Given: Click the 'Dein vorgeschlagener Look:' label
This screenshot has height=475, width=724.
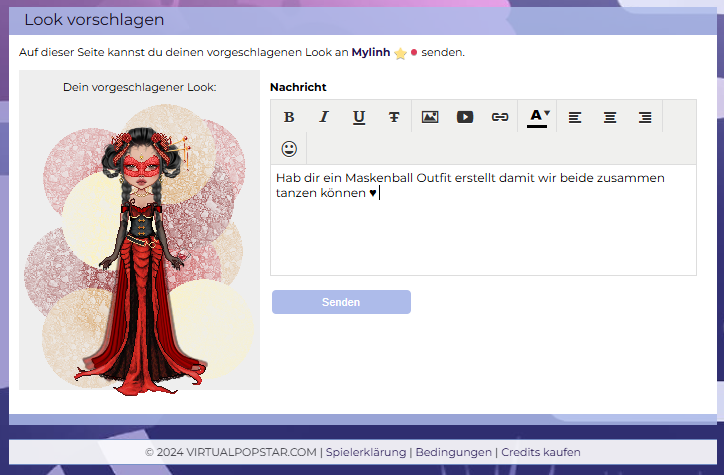Looking at the screenshot, I should (139, 87).
